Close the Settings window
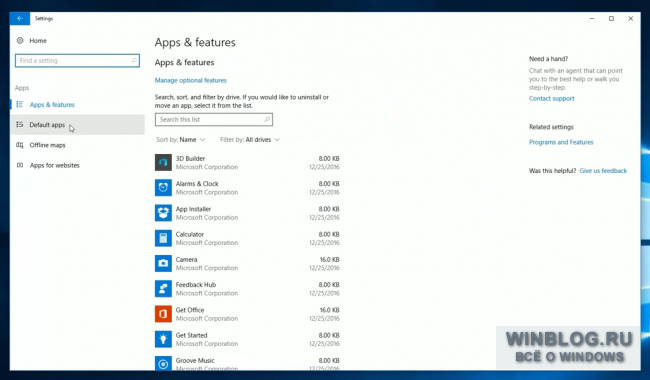The height and width of the screenshot is (380, 650). tap(631, 18)
